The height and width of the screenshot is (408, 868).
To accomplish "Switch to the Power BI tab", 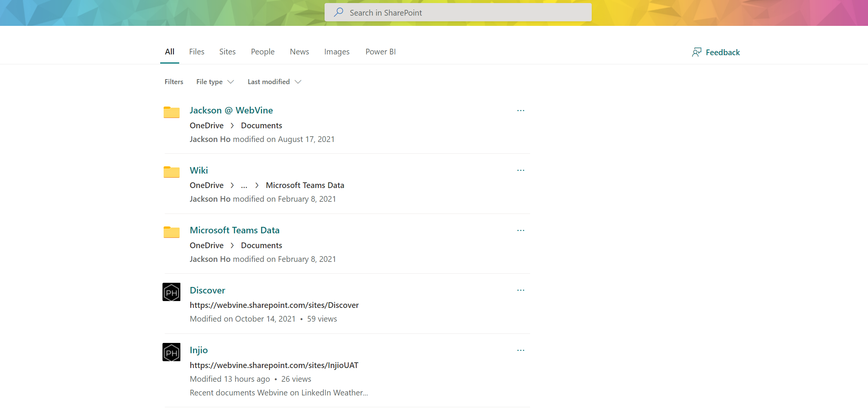I will pyautogui.click(x=381, y=52).
